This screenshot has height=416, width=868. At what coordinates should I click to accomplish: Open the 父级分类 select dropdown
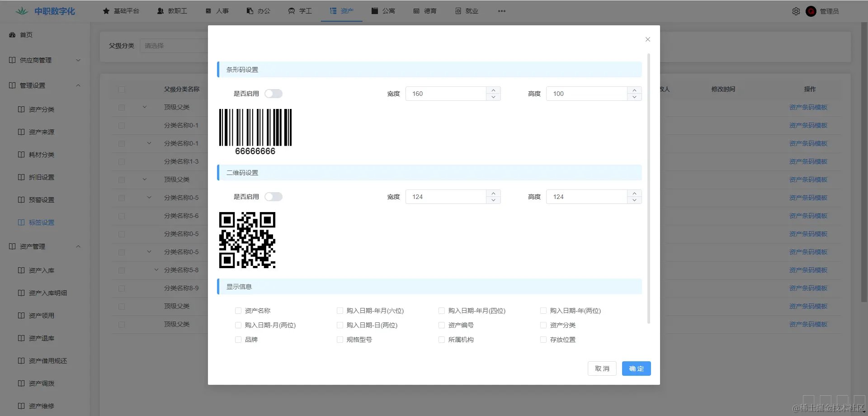pos(174,46)
